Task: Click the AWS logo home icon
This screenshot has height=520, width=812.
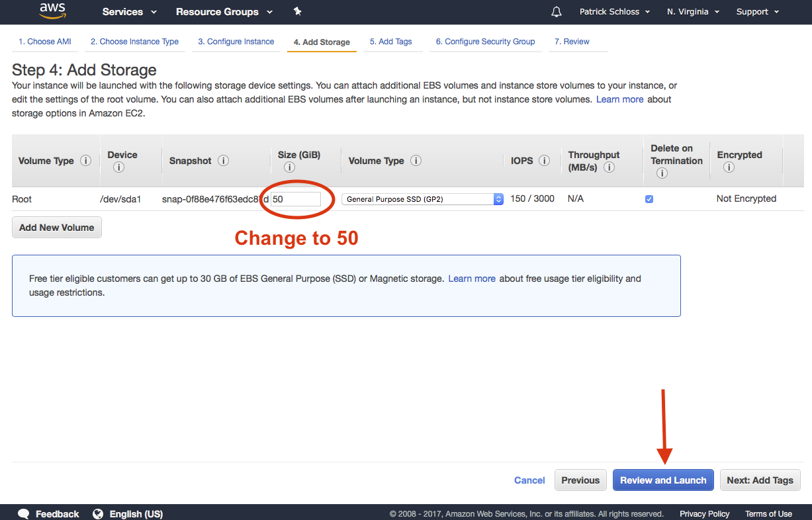Action: point(53,11)
